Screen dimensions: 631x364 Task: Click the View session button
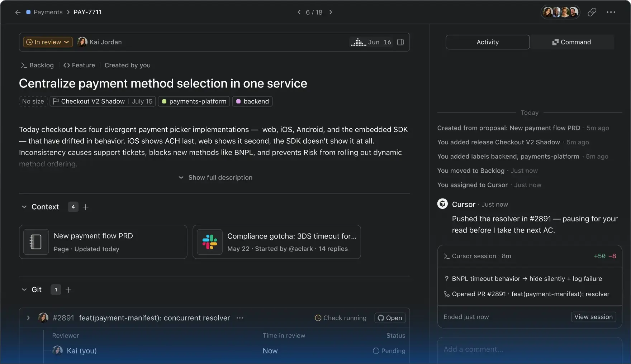pyautogui.click(x=593, y=317)
